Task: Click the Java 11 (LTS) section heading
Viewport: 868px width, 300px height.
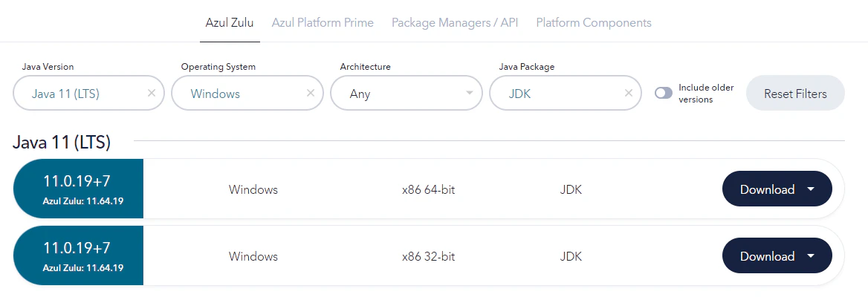Action: (62, 143)
